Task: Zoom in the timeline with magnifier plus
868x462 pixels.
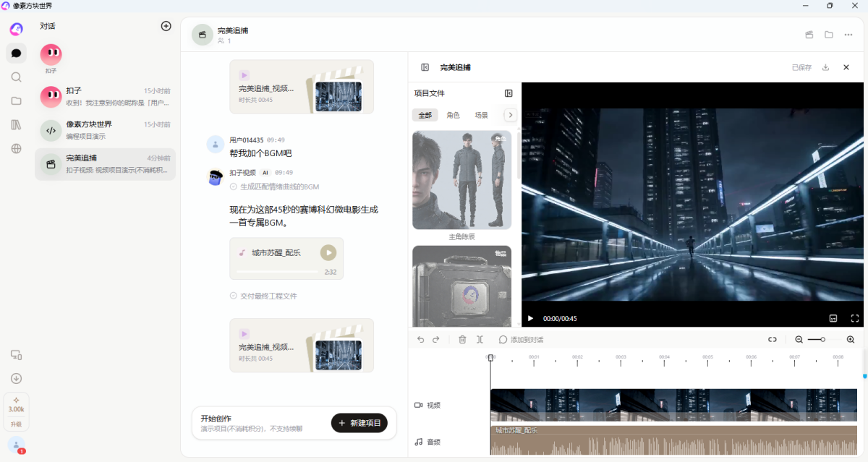Action: coord(851,339)
